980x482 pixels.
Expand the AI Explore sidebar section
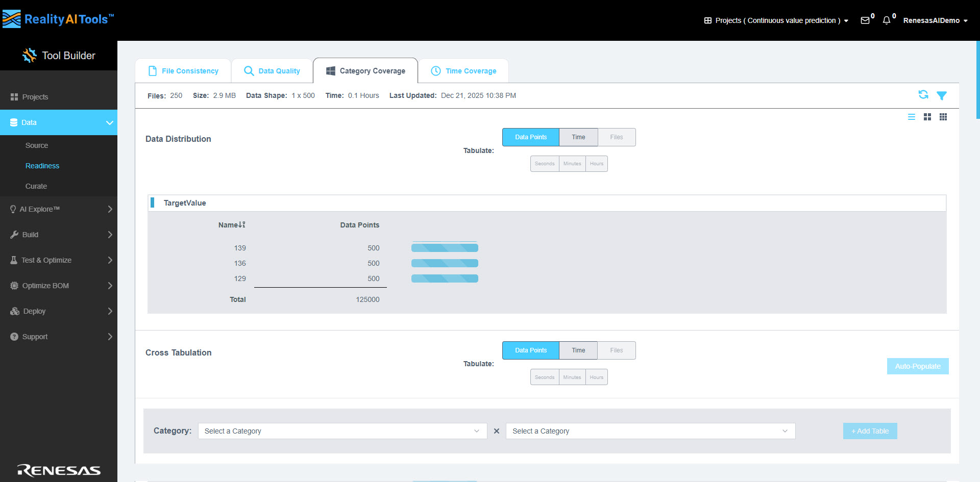pos(59,209)
